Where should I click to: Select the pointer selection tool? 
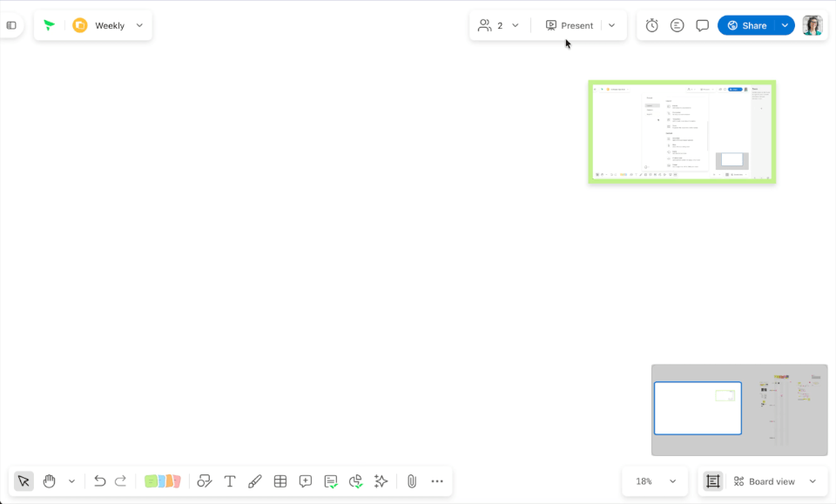click(x=24, y=481)
